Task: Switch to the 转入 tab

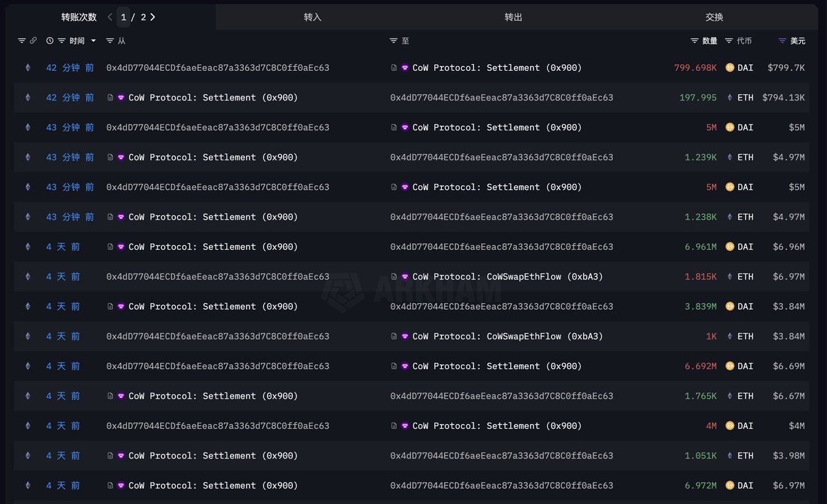Action: (x=312, y=17)
